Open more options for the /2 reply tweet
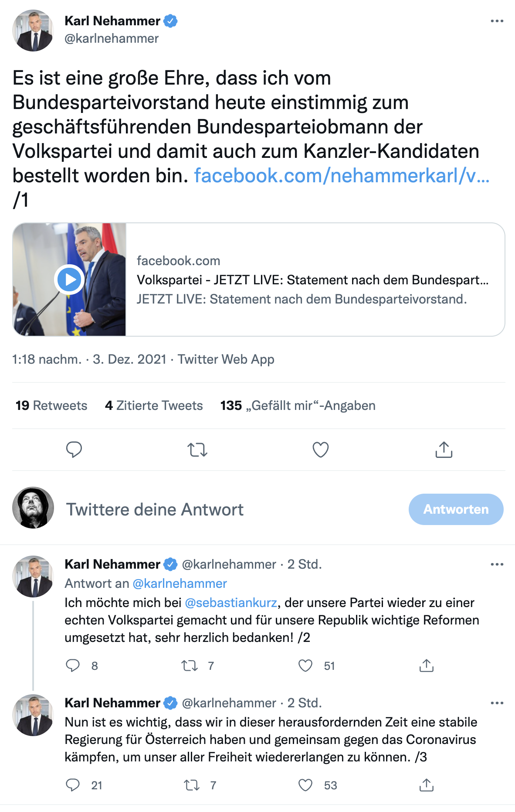 point(497,564)
